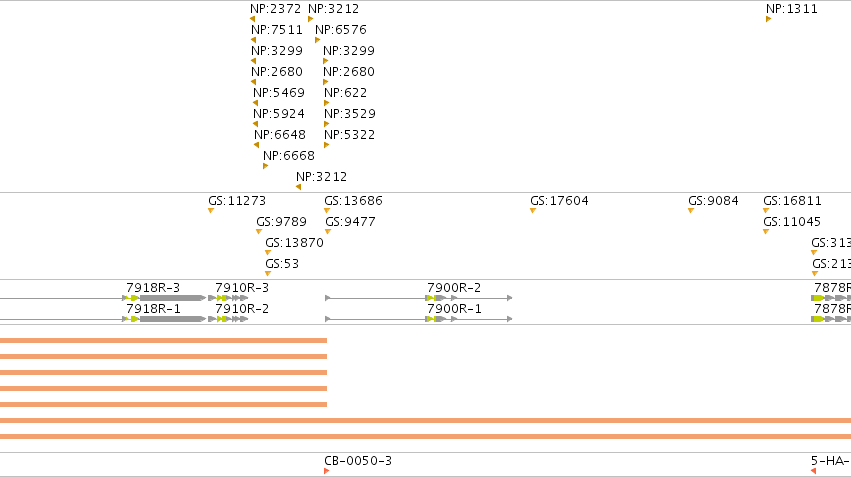The width and height of the screenshot is (851, 477).
Task: Pick the arrow marker below NP:5924
Action: point(256,124)
